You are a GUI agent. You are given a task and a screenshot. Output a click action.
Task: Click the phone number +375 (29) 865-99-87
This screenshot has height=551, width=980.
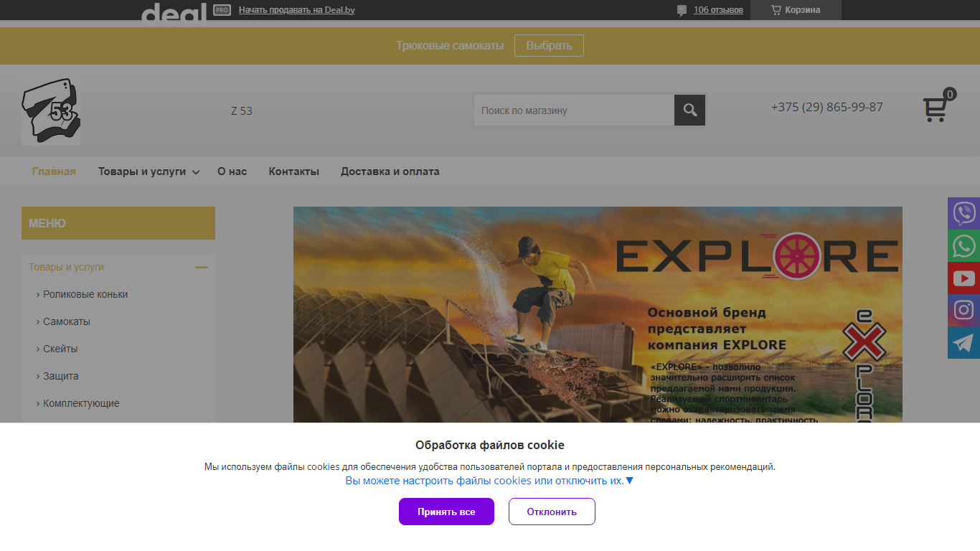point(827,107)
